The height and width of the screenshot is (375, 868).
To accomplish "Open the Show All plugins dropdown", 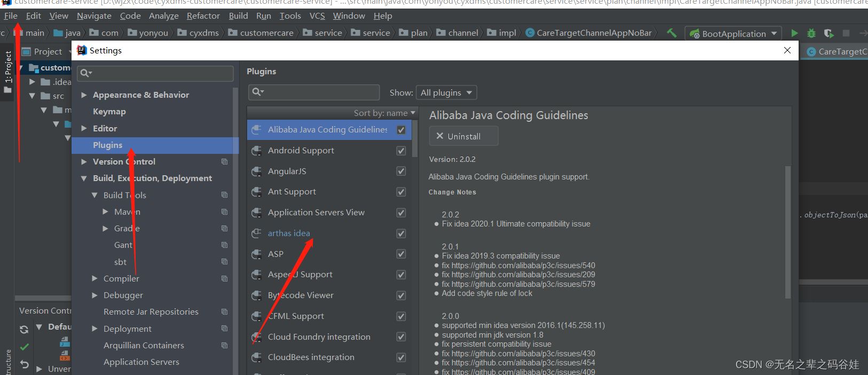I will [x=446, y=92].
